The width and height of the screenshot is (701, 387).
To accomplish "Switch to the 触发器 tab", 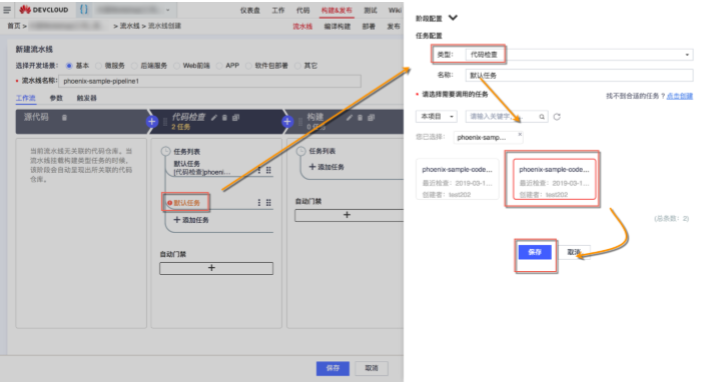I will 87,98.
